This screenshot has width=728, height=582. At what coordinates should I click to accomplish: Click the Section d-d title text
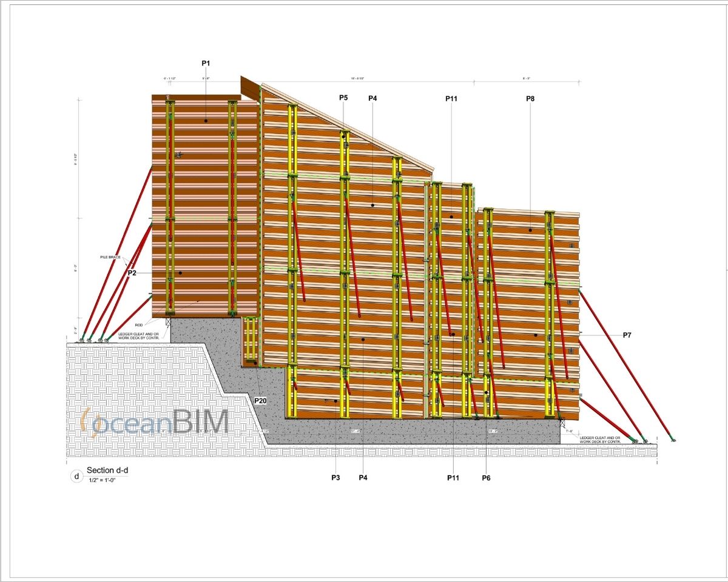108,471
